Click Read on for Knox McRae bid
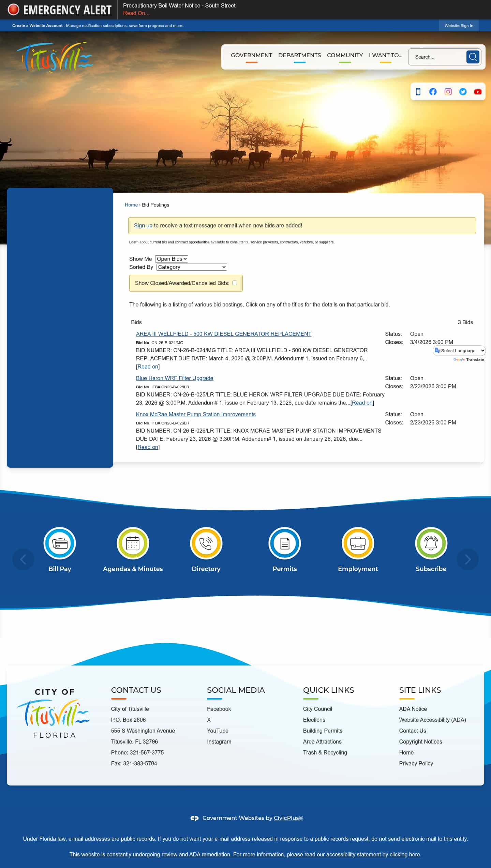The width and height of the screenshot is (491, 868). tap(148, 447)
